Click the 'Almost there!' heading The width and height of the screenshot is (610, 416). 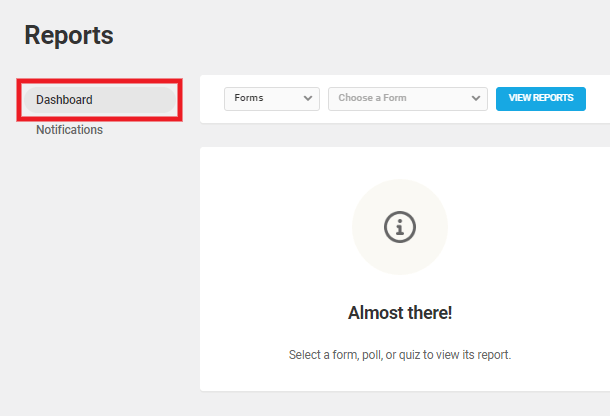(400, 313)
